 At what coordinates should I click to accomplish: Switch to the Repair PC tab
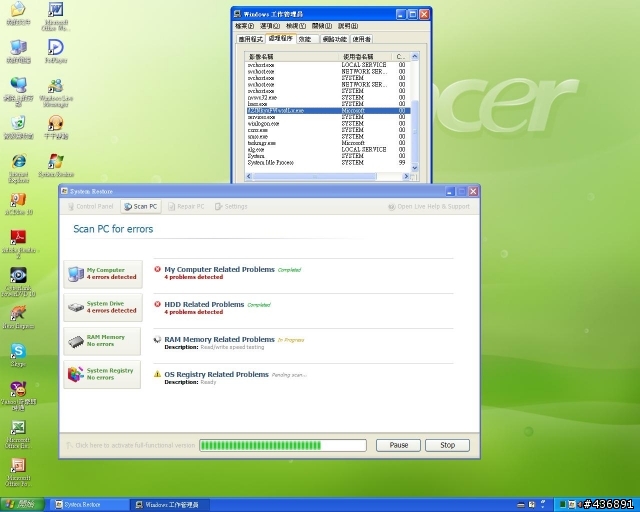pyautogui.click(x=186, y=207)
